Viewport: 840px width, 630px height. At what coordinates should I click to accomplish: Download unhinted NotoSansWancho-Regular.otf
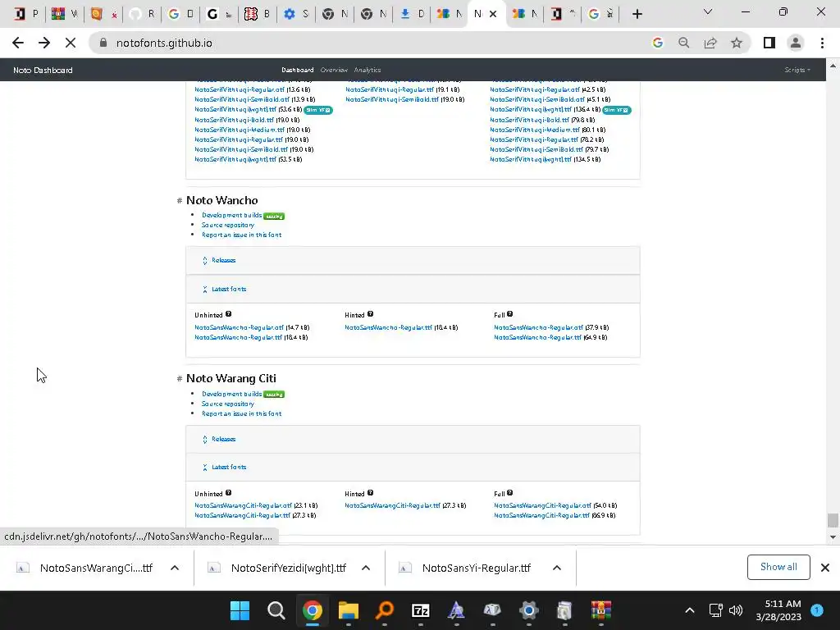coord(239,327)
